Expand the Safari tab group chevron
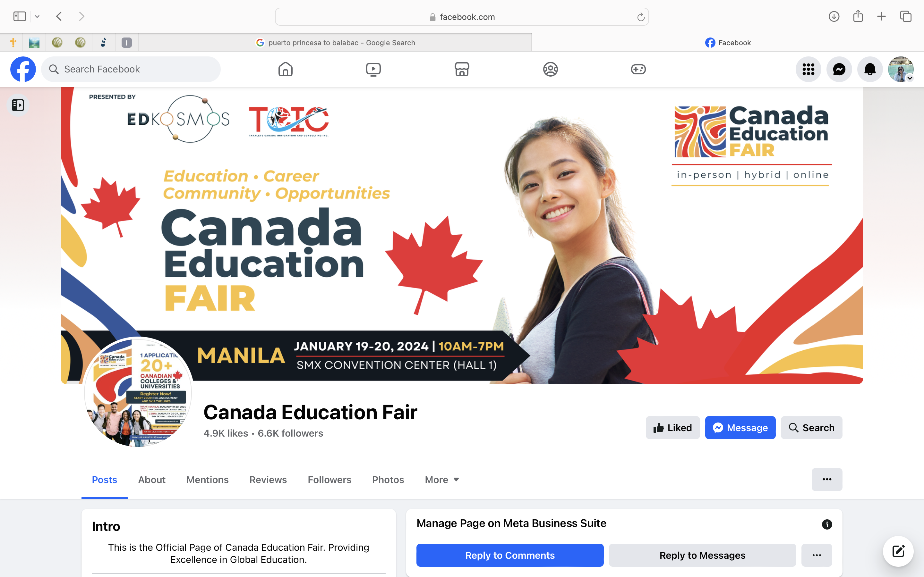Viewport: 924px width, 577px height. (37, 16)
